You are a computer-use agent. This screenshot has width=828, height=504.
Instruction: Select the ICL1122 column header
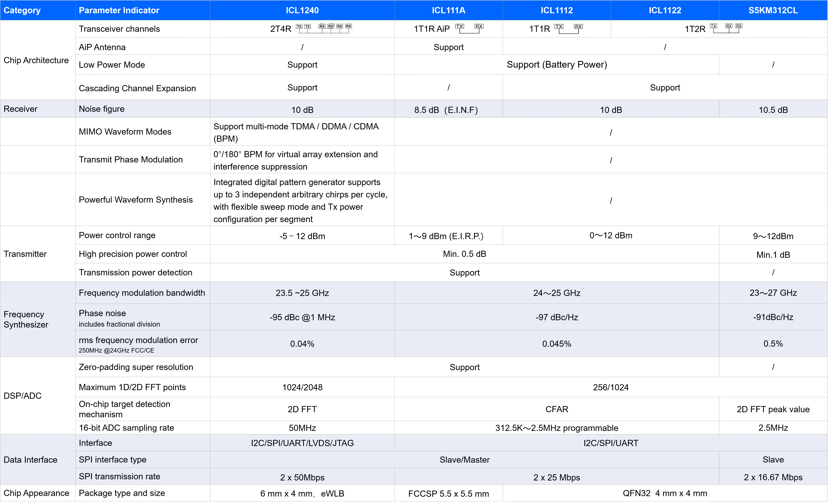pyautogui.click(x=665, y=10)
